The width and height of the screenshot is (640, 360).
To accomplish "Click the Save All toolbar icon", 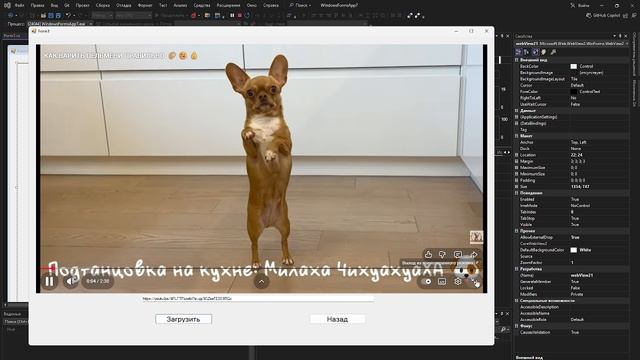I will pos(58,16).
